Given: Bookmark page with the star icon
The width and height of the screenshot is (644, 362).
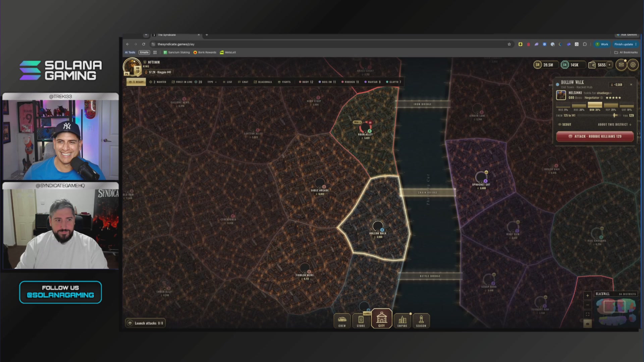Looking at the screenshot, I should (x=509, y=44).
